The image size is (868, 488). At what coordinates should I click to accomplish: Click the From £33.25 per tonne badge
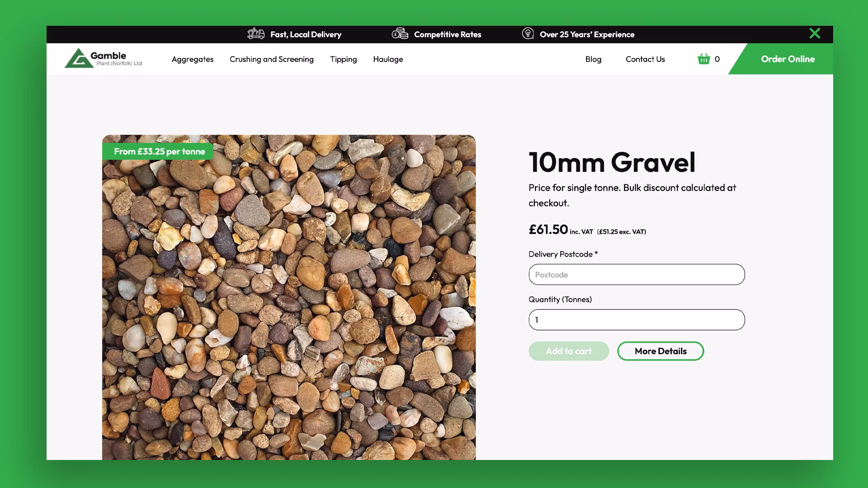point(159,152)
